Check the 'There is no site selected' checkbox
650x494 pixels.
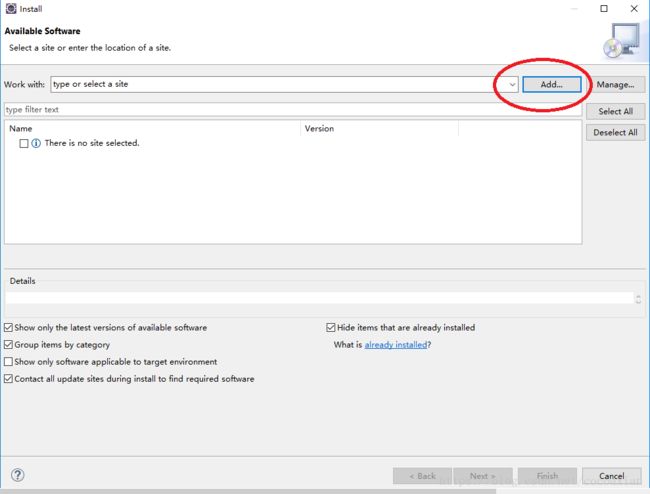[24, 143]
